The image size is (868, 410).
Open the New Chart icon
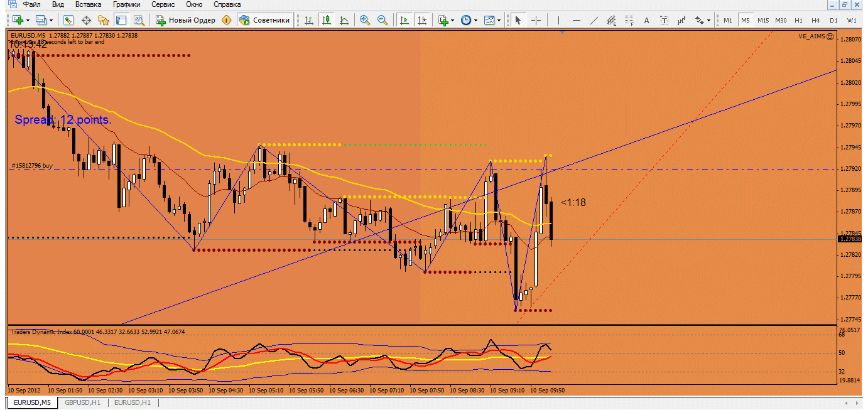(x=17, y=20)
